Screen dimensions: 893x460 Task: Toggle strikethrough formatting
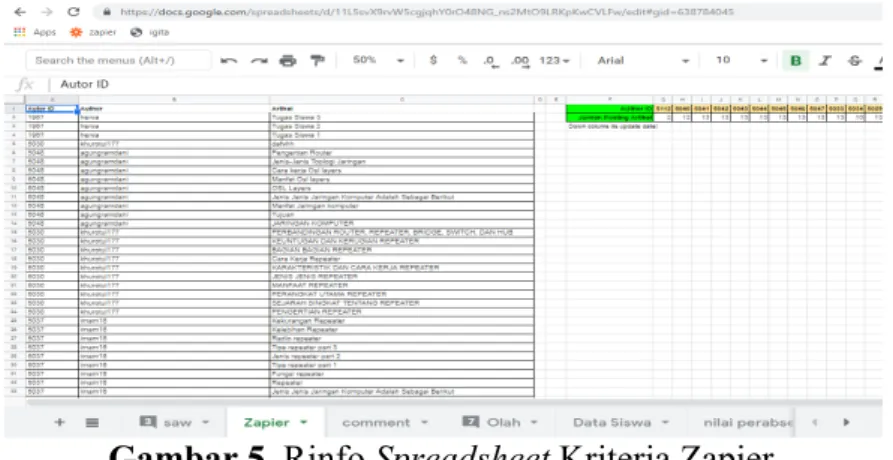(x=855, y=60)
